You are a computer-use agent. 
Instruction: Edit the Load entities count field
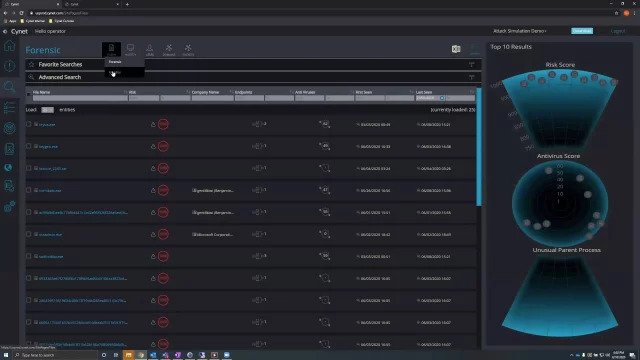click(47, 110)
